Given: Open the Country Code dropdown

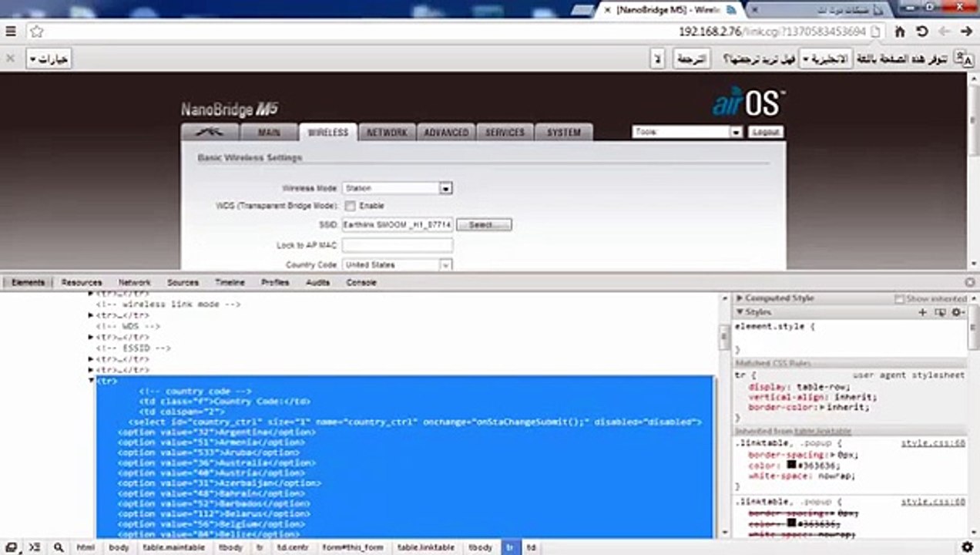Looking at the screenshot, I should coord(397,264).
